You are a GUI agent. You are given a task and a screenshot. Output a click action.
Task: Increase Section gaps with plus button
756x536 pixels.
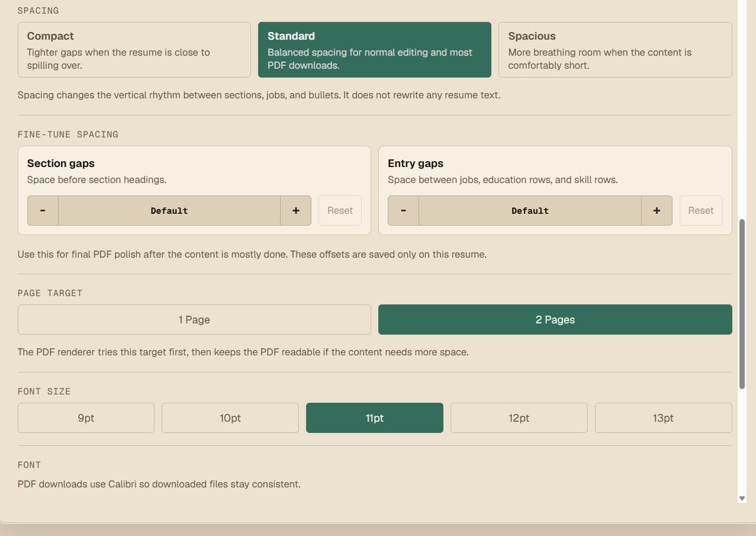pos(296,211)
